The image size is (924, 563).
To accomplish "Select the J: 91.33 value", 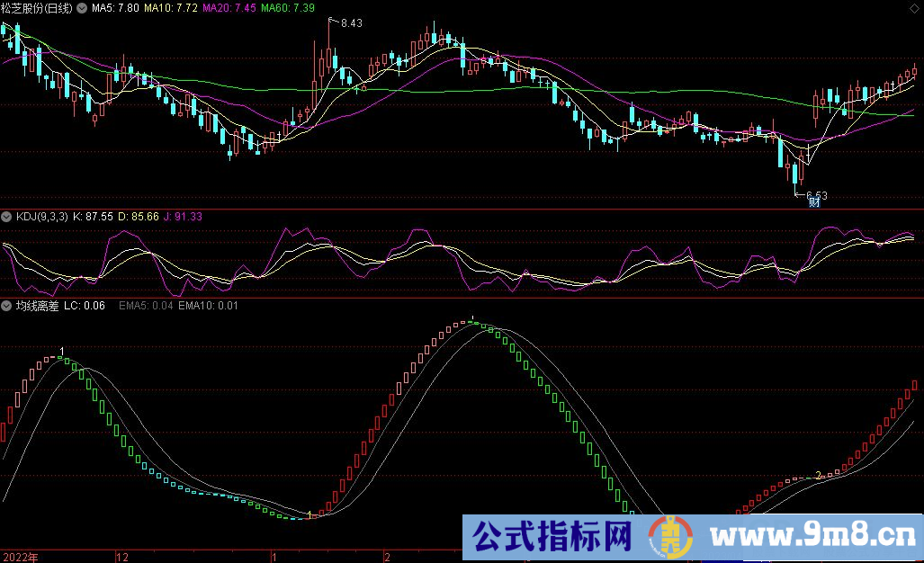I will tap(183, 217).
